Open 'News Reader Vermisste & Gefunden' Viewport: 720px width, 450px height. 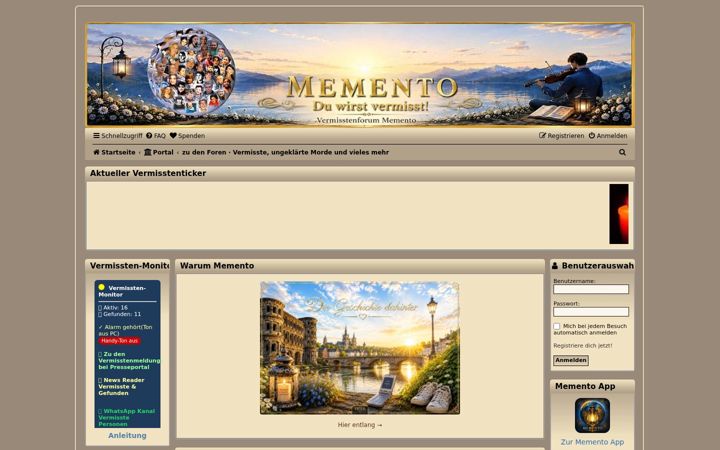pos(121,387)
